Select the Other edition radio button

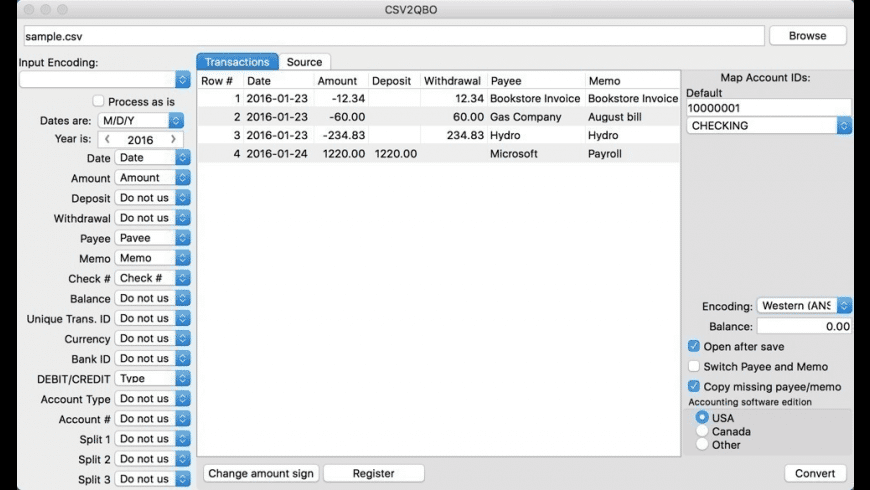coord(702,444)
